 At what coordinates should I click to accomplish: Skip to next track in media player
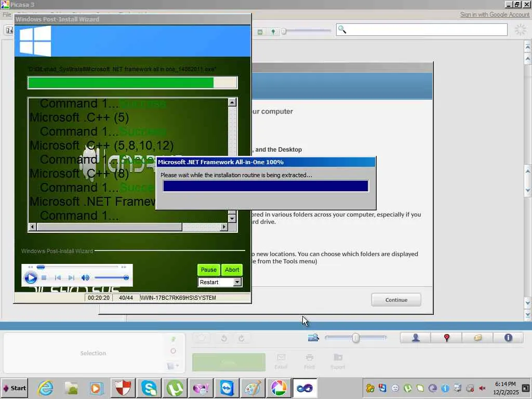pos(71,278)
